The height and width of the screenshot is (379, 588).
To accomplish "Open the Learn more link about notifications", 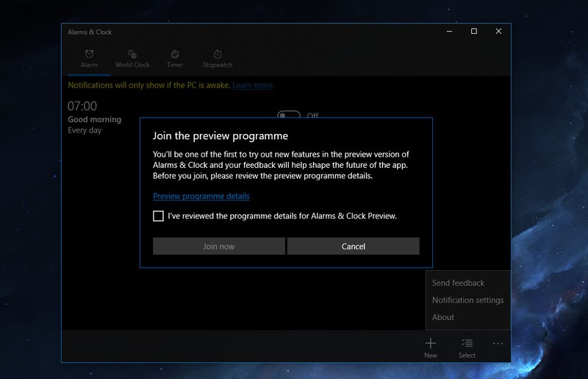I will pos(252,85).
